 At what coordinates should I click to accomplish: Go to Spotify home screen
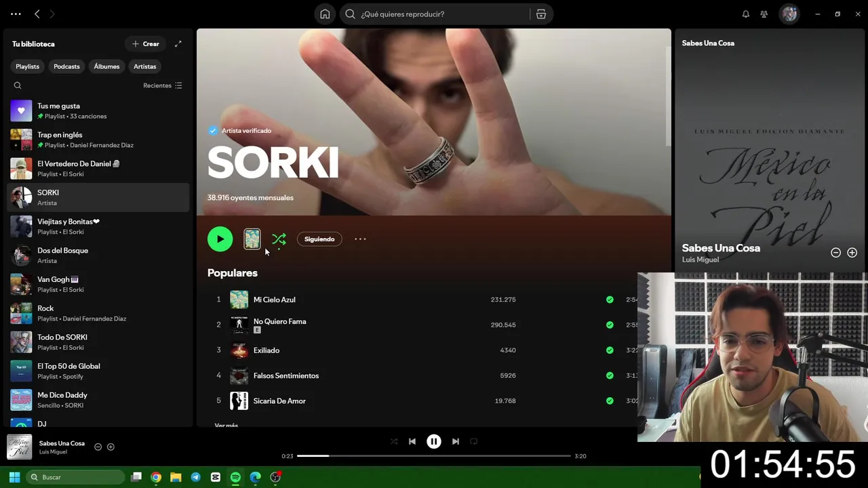click(325, 14)
